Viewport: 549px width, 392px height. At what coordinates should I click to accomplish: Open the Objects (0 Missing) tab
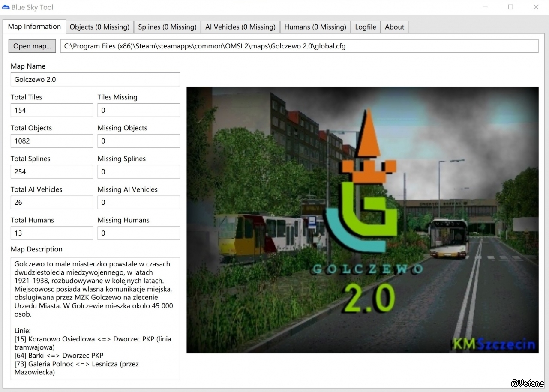click(99, 27)
